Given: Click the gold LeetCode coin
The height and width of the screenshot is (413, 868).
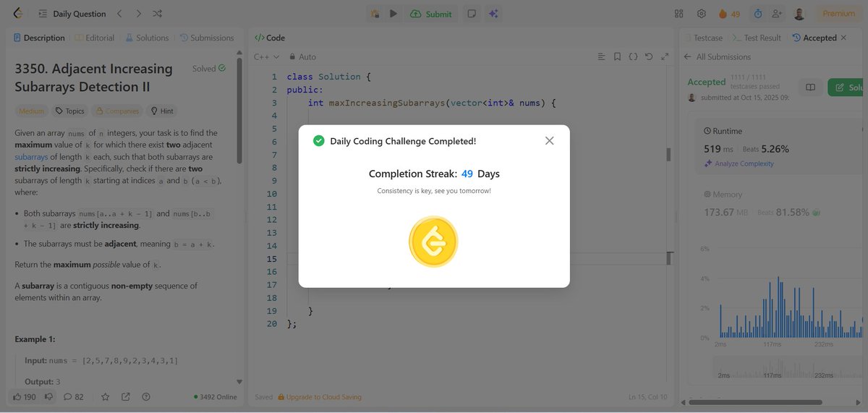Looking at the screenshot, I should [x=433, y=242].
